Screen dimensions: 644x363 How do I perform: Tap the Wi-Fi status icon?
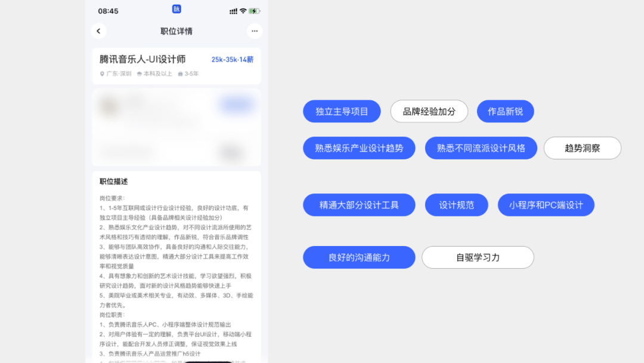[243, 11]
